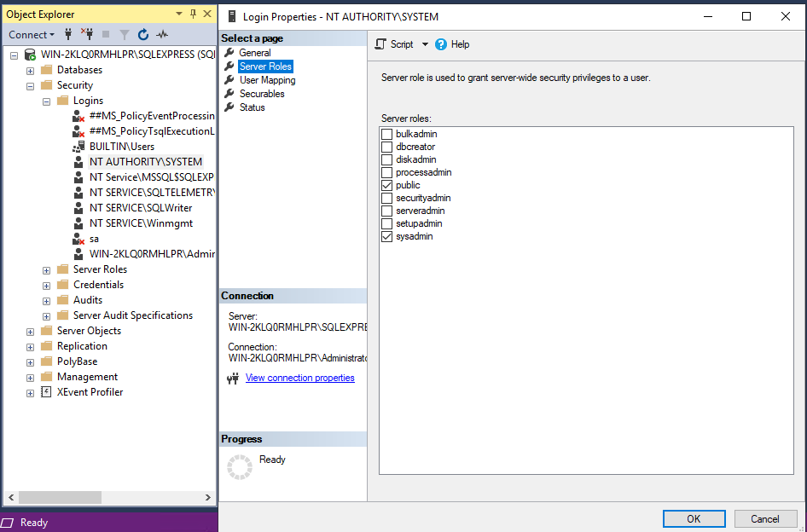Image resolution: width=807 pixels, height=532 pixels.
Task: Refresh the Object Explorer tree
Action: 142,35
